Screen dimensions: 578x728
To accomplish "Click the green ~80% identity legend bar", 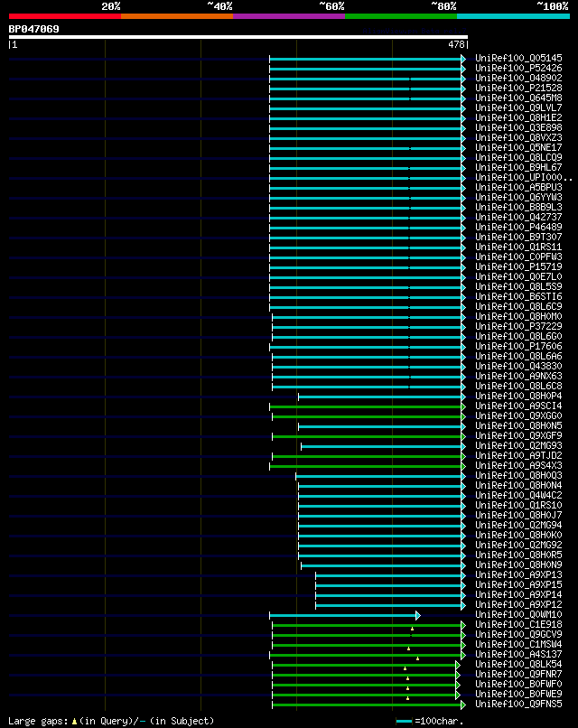I will pos(401,16).
